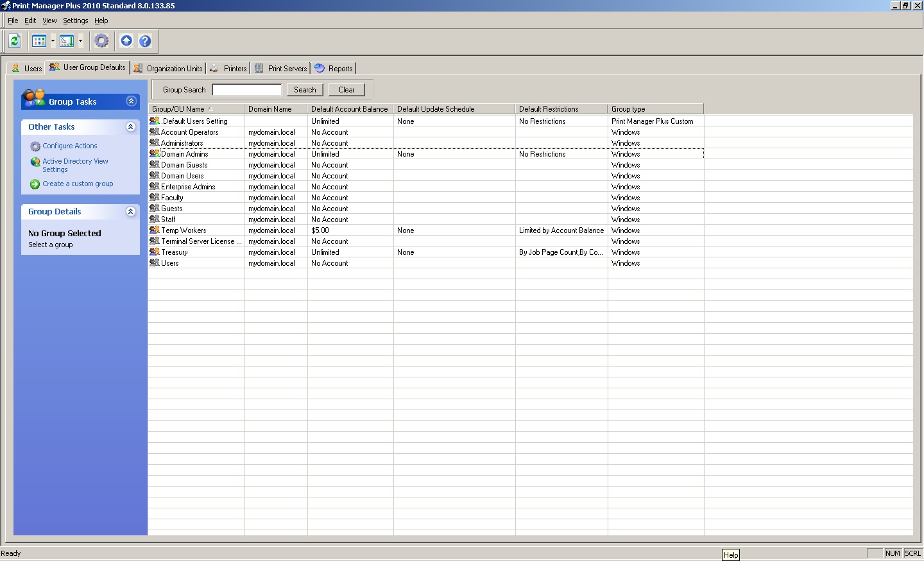
Task: Click the green Create custom group icon
Action: click(35, 184)
